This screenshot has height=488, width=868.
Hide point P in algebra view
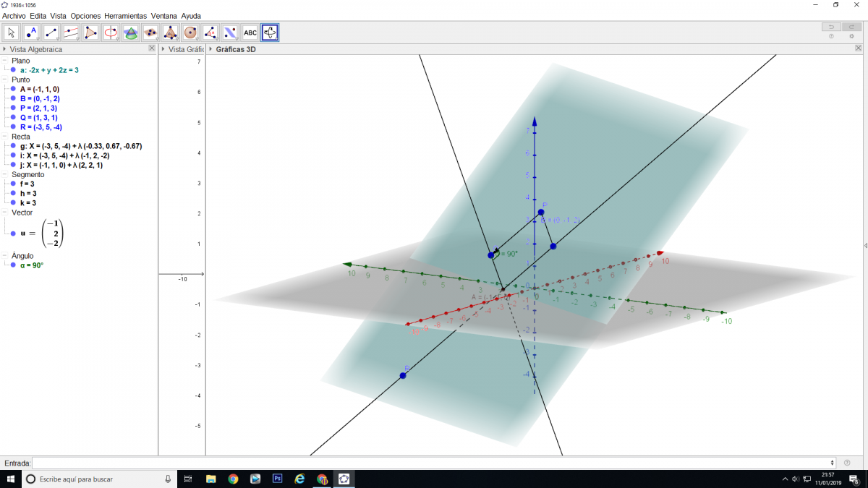click(13, 108)
